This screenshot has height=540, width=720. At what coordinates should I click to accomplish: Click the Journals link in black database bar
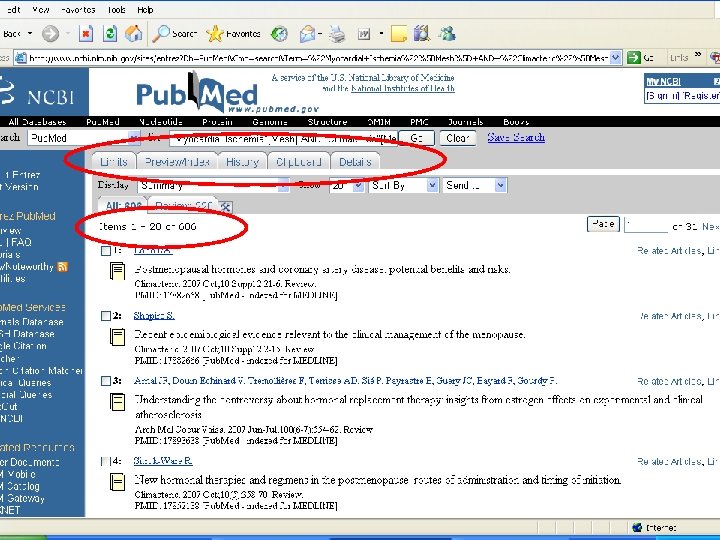466,122
